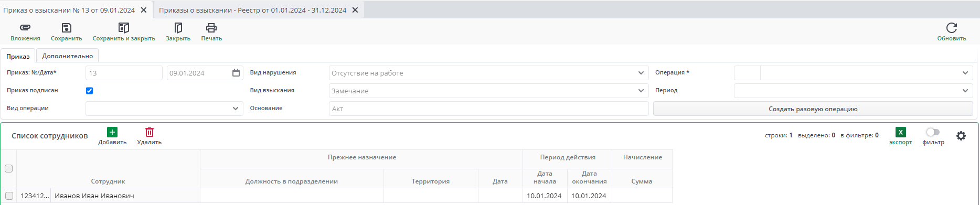Click the Обновить refresh icon
The height and width of the screenshot is (205, 980).
pos(952,28)
